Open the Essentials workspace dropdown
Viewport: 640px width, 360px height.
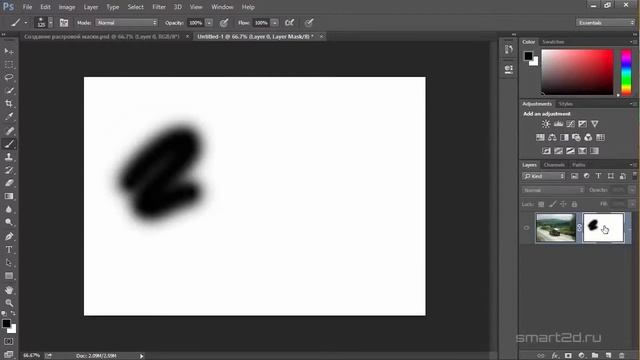(606, 23)
